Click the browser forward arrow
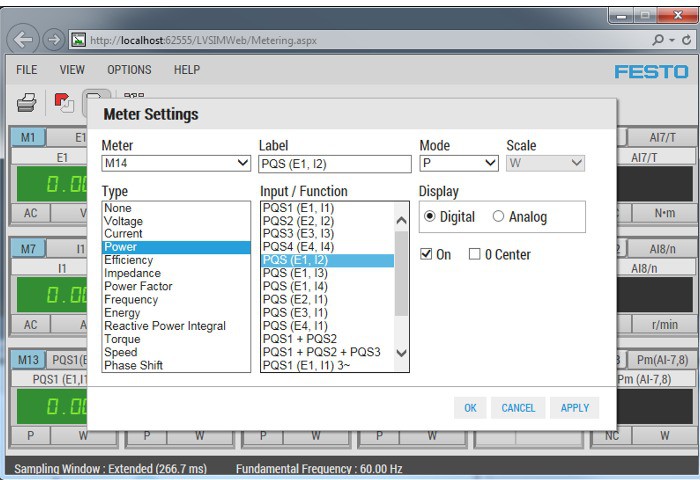This screenshot has height=480, width=700. 53,40
